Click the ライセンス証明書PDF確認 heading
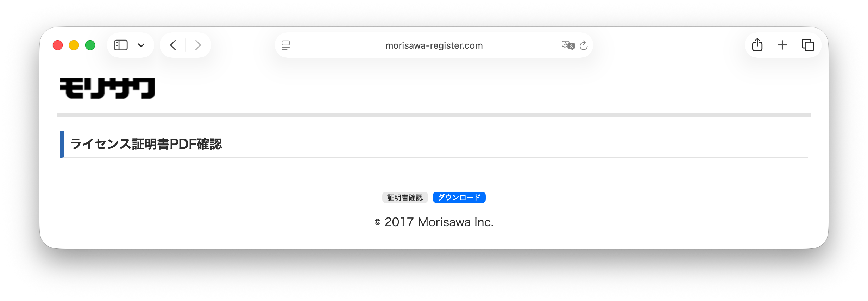Viewport: 868px width, 301px height. coord(146,144)
